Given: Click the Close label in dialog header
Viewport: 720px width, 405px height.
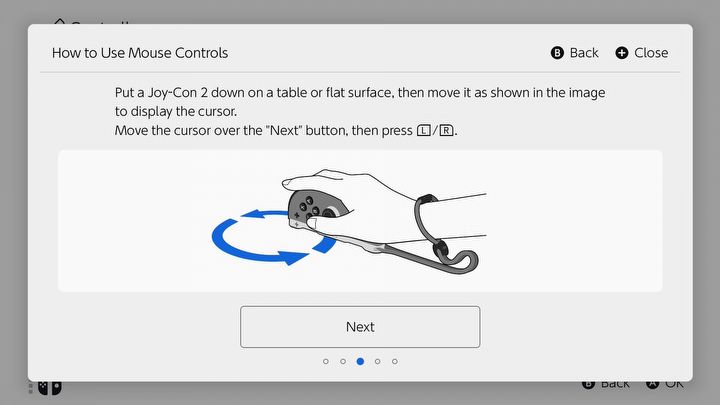Looking at the screenshot, I should (651, 53).
